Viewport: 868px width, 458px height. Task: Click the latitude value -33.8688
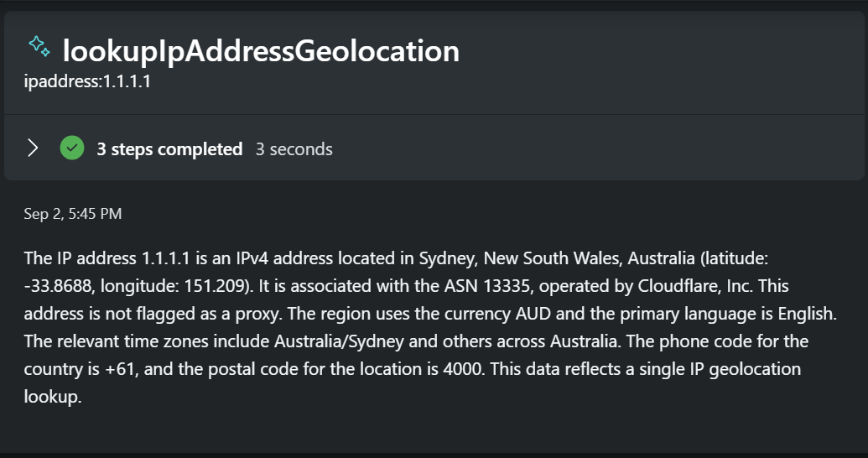(58, 286)
